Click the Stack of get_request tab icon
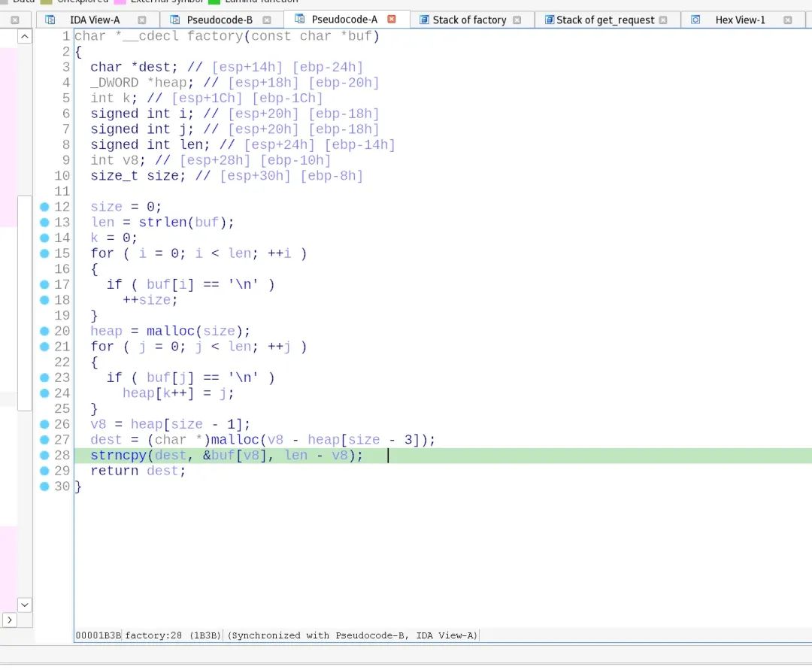Image resolution: width=812 pixels, height=670 pixels. coord(550,20)
